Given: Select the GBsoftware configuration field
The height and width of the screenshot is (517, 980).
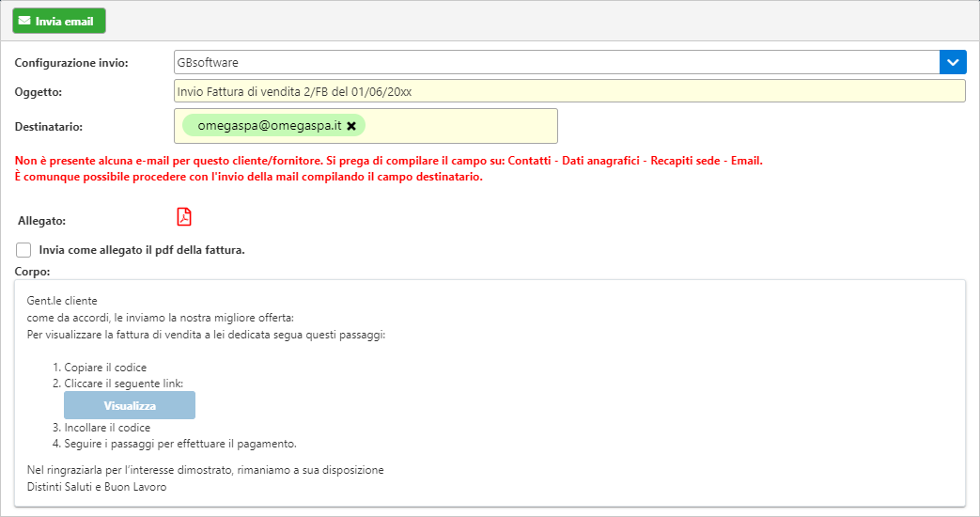Looking at the screenshot, I should click(x=556, y=63).
